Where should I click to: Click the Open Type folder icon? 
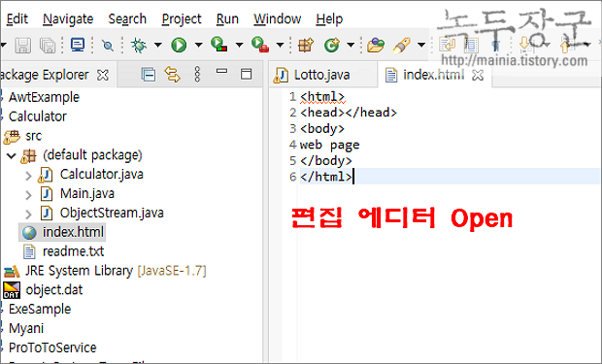[376, 45]
